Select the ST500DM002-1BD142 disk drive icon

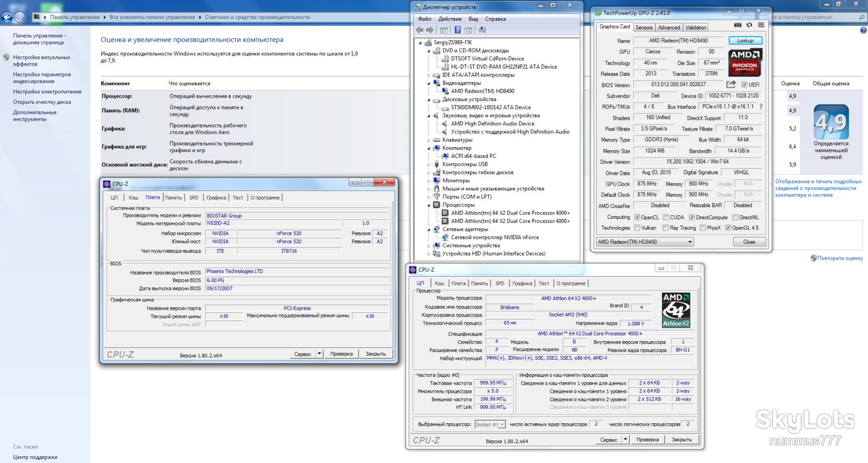(445, 108)
